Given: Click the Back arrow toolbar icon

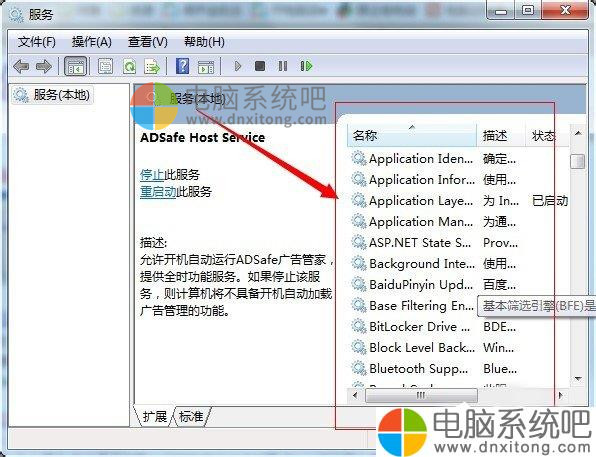Looking at the screenshot, I should pos(21,67).
